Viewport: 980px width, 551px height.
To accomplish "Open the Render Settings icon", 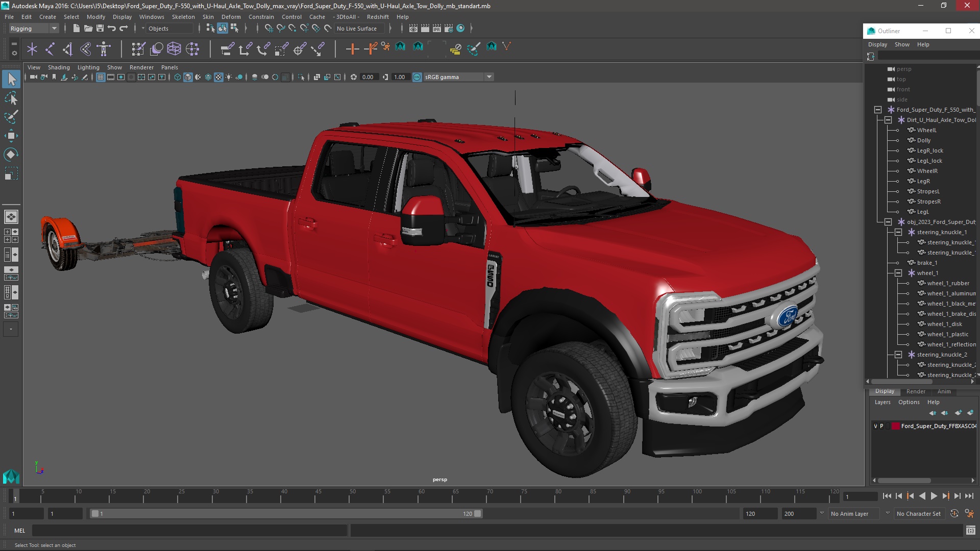I will click(448, 29).
